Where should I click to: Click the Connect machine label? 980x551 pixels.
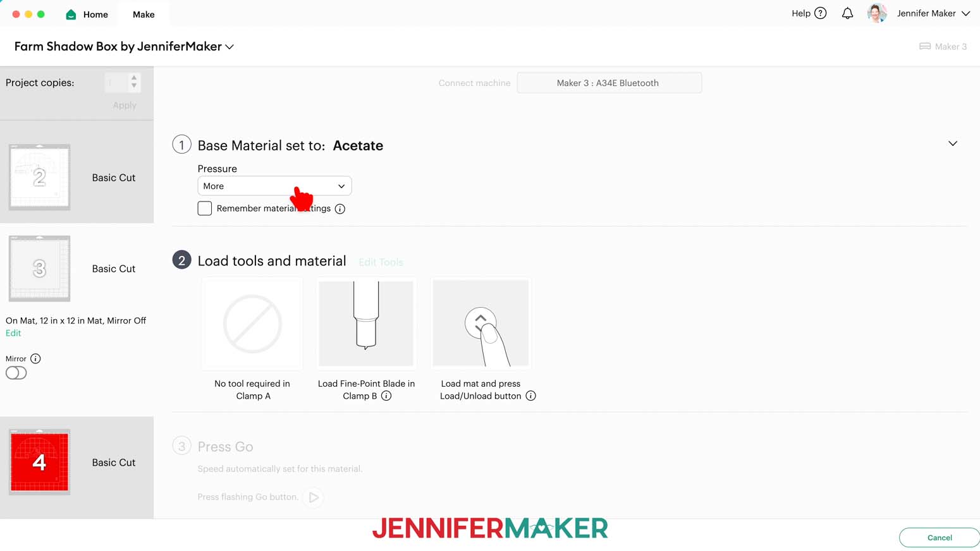click(475, 83)
